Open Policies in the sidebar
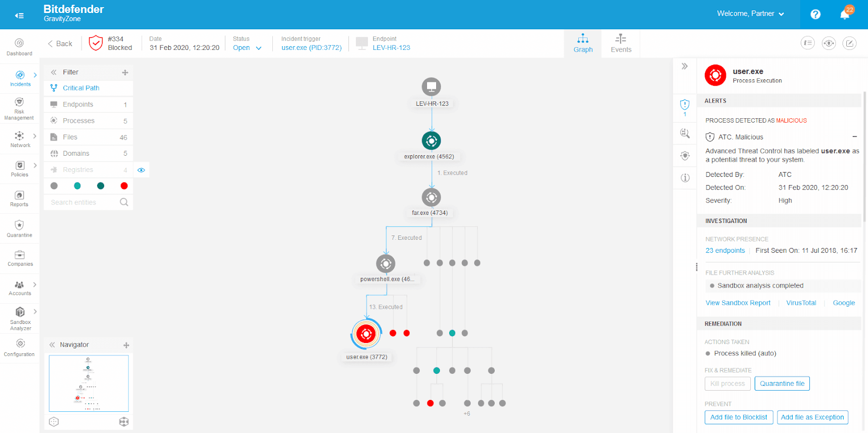868x433 pixels. (20, 169)
